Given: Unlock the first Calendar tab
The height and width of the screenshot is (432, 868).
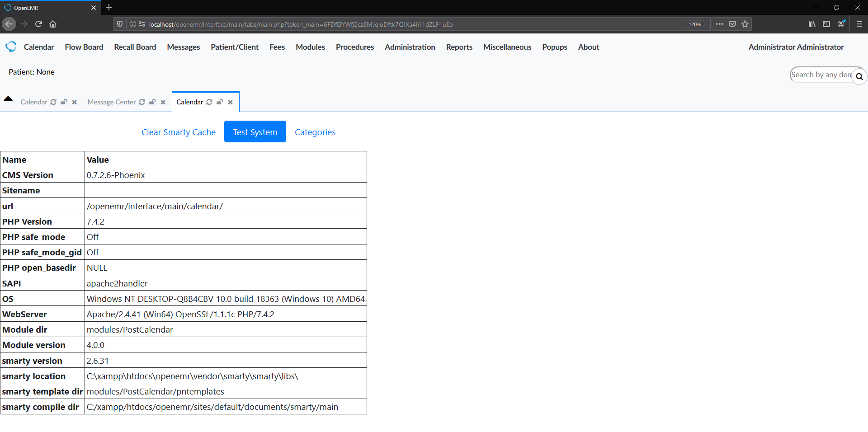Looking at the screenshot, I should [x=64, y=102].
